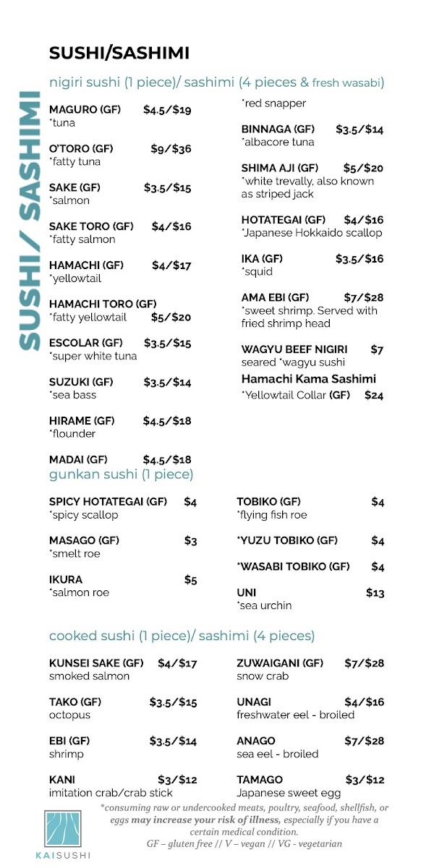The height and width of the screenshot is (868, 434).
Task: Select the YUZU TOBIKO item
Action: [310, 540]
